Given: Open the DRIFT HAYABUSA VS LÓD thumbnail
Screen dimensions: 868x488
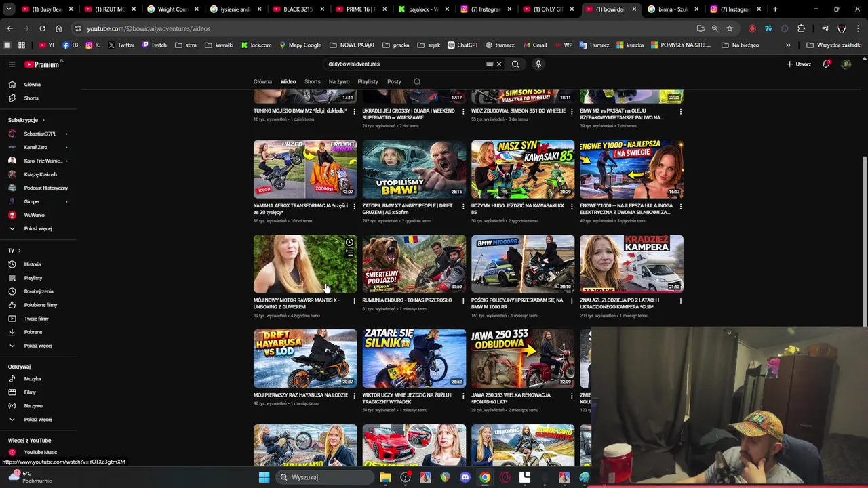Looking at the screenshot, I should point(305,359).
